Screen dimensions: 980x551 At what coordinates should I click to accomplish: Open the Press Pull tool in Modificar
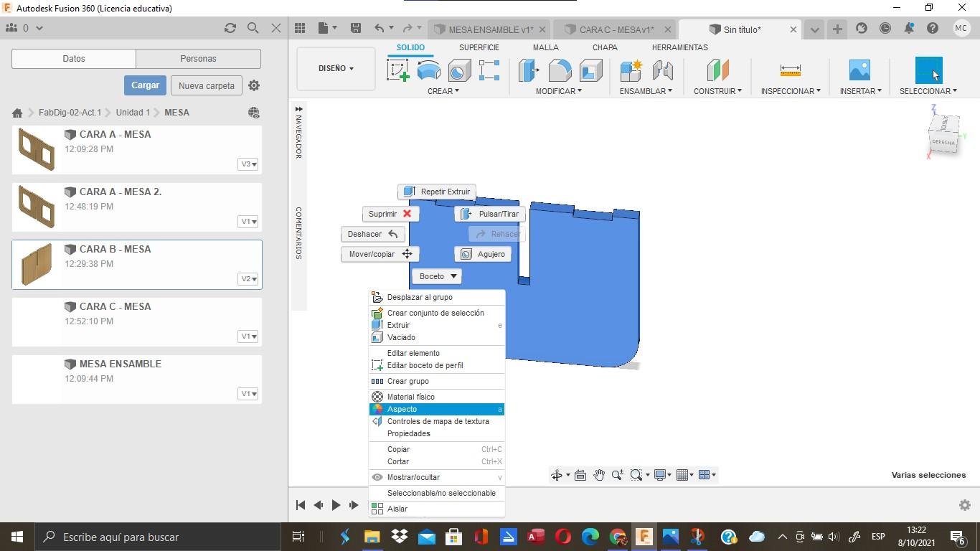529,70
